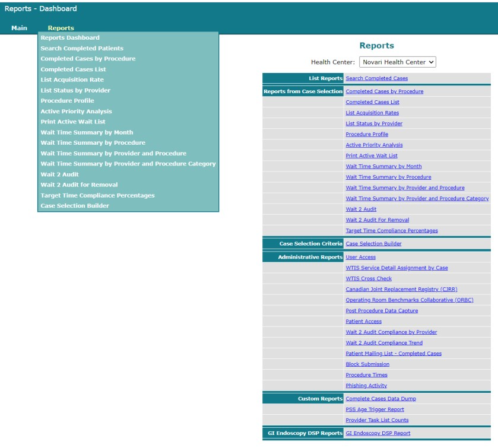498x448 pixels.
Task: Open Canadian Joint Replacement Registry (CJRR) link
Action: coord(401,290)
